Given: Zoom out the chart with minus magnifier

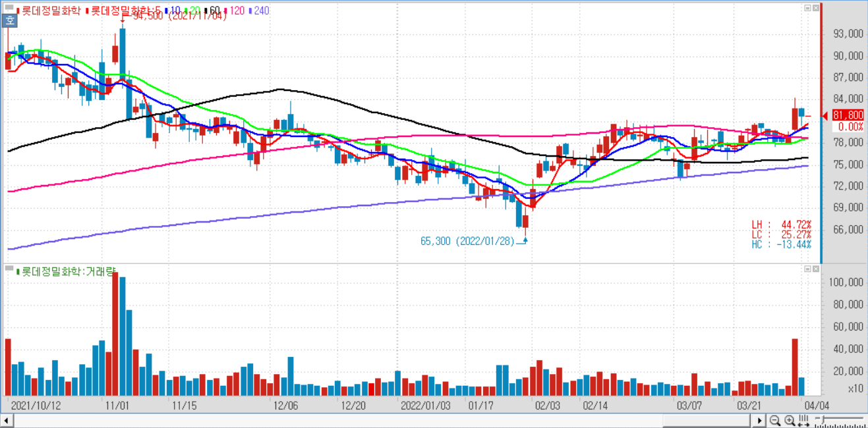Looking at the screenshot, I should [x=775, y=420].
